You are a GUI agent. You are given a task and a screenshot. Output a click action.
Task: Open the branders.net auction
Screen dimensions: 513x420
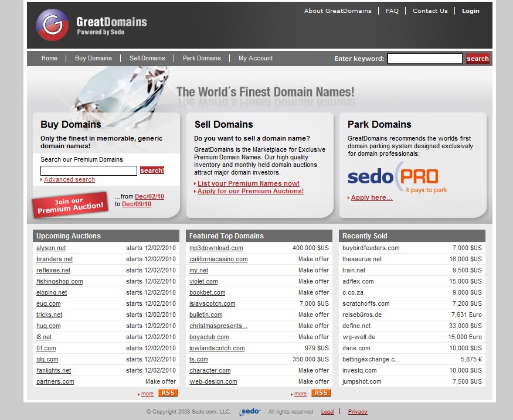(55, 259)
